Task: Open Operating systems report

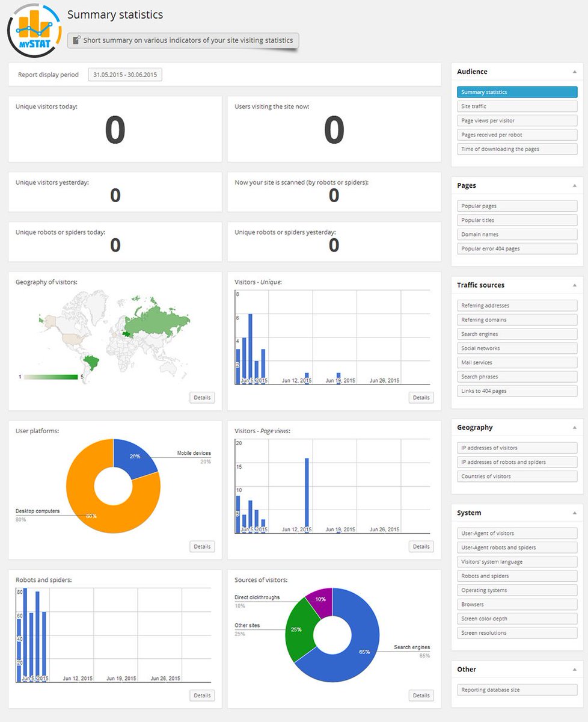Action: pyautogui.click(x=517, y=590)
